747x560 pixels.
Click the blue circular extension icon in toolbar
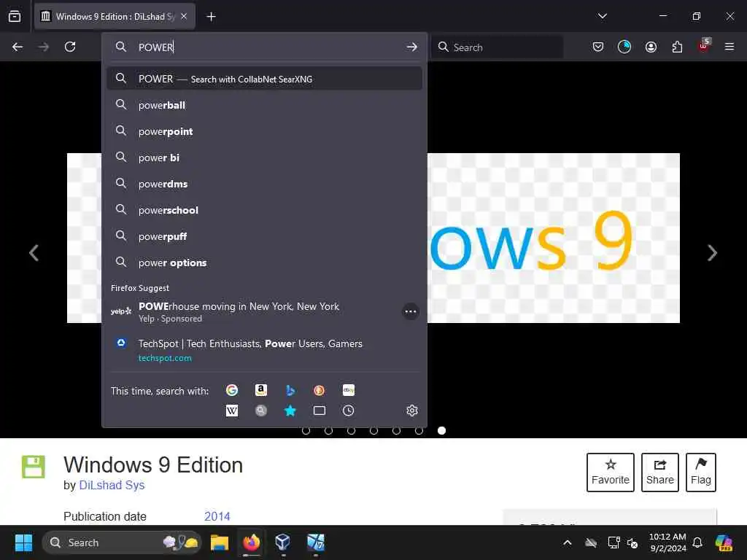click(624, 47)
